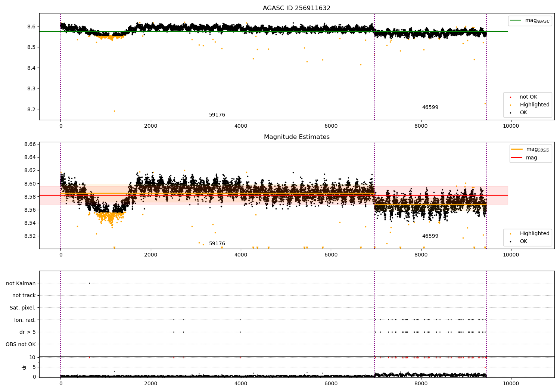Click the 'dr' axis label in the bottom plot
This screenshot has width=560, height=392.
pyautogui.click(x=24, y=367)
